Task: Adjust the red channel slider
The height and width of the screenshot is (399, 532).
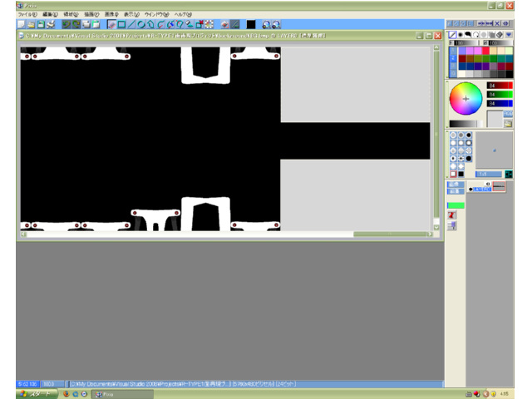Action: [500, 86]
